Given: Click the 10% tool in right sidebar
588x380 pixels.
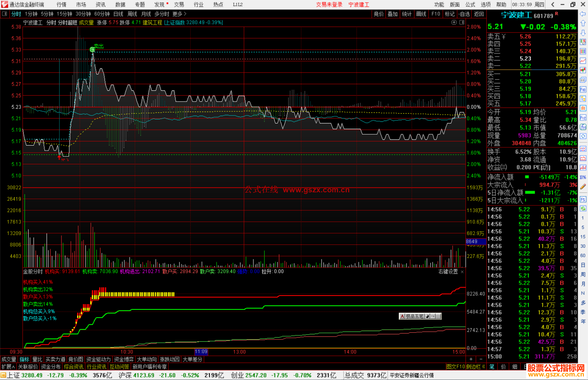Looking at the screenshot, I should click(x=583, y=177).
